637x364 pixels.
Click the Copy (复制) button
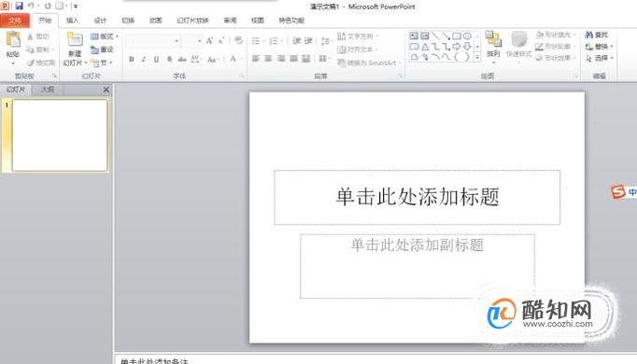coord(39,49)
